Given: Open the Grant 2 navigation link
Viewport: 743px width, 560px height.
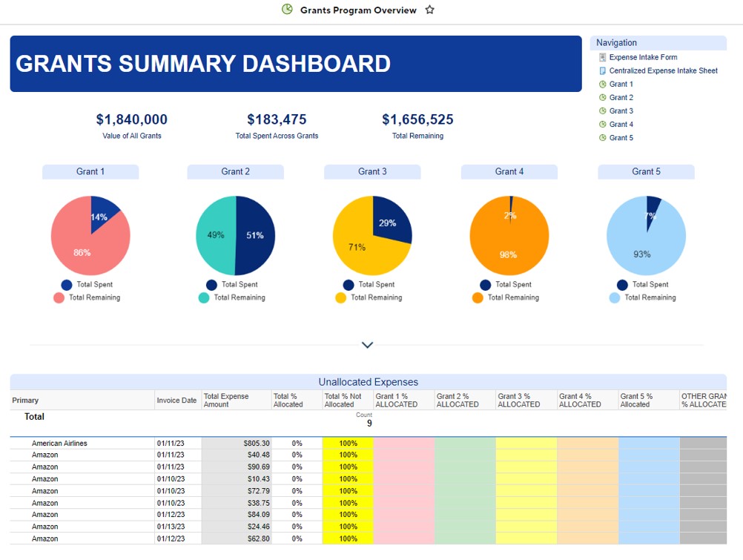Looking at the screenshot, I should (621, 98).
